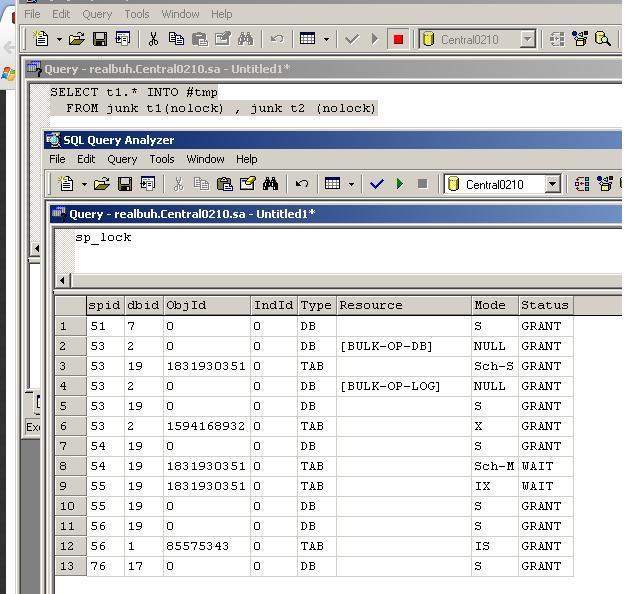Click the ObjId column header
The height and width of the screenshot is (594, 634).
[x=205, y=305]
